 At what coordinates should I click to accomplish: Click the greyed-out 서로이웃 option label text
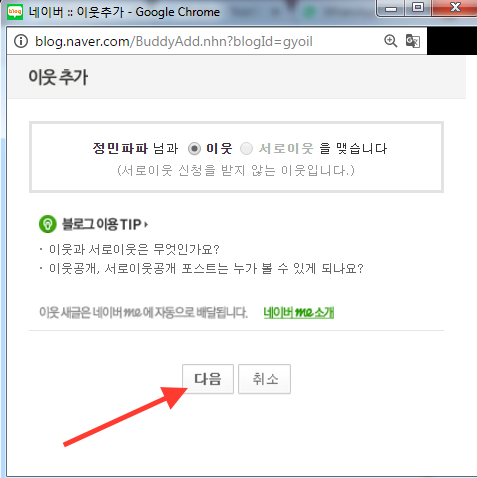(x=286, y=148)
